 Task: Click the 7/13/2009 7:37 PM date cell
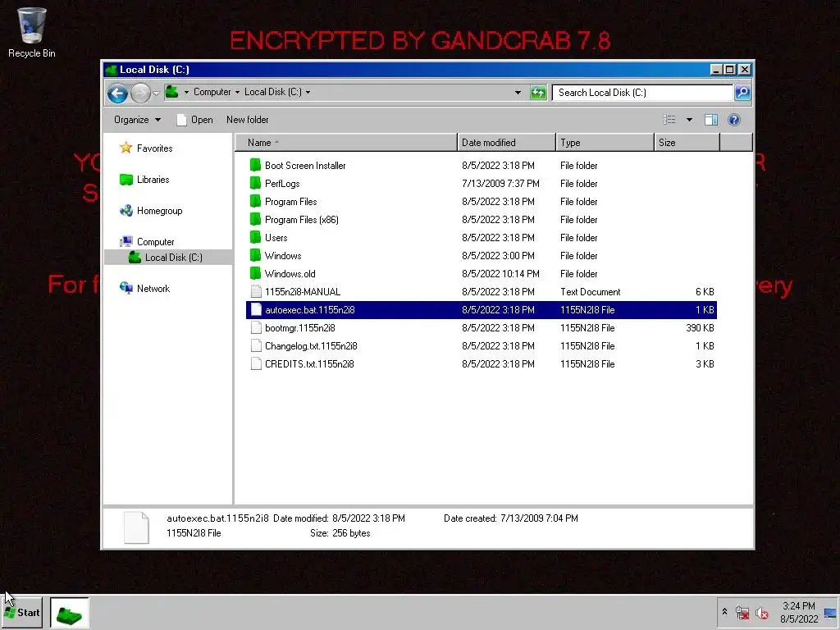500,183
